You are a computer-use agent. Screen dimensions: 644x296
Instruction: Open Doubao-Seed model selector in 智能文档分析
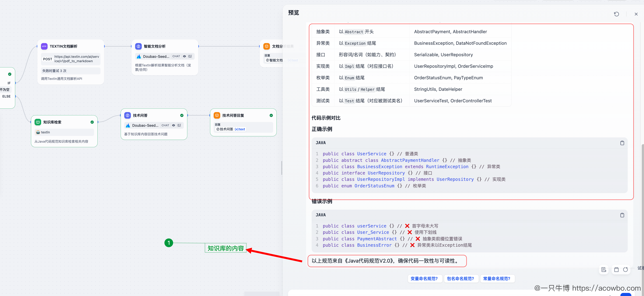coord(156,56)
